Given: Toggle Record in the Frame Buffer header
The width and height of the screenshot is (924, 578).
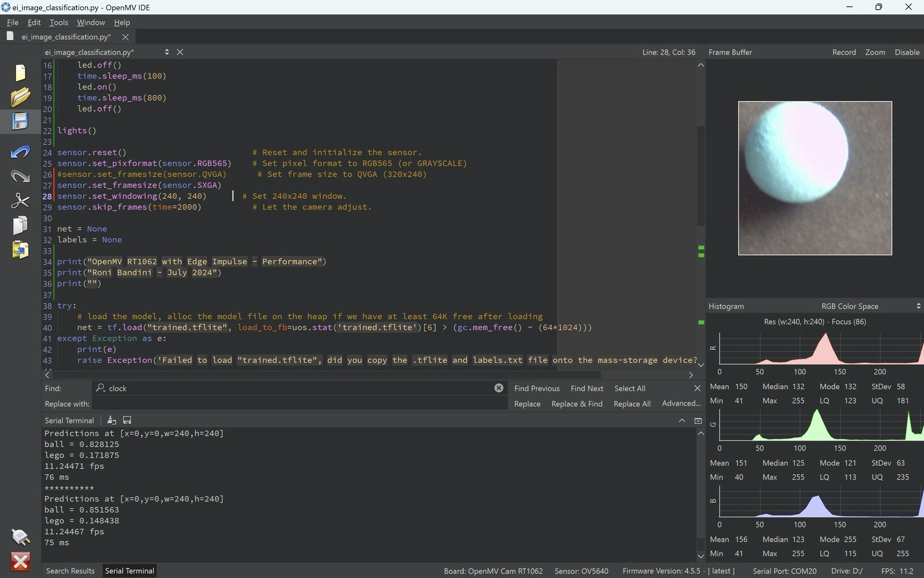Looking at the screenshot, I should [x=844, y=52].
